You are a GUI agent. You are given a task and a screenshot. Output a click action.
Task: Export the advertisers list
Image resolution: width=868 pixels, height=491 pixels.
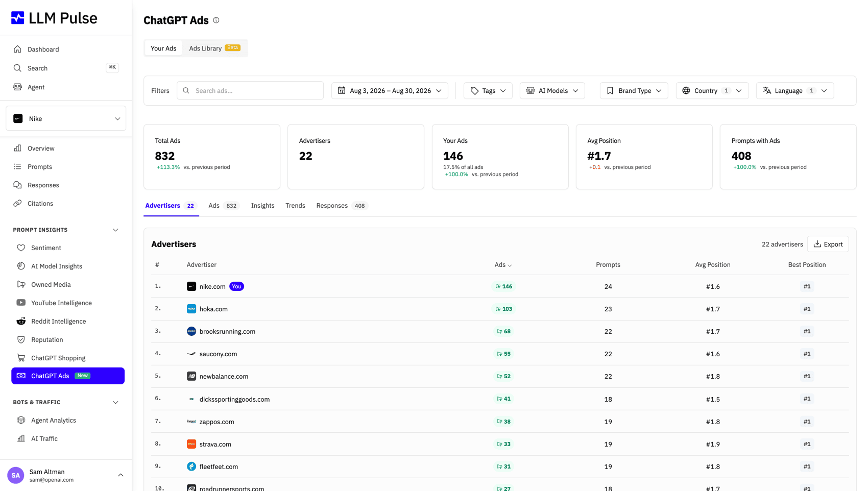[828, 244]
